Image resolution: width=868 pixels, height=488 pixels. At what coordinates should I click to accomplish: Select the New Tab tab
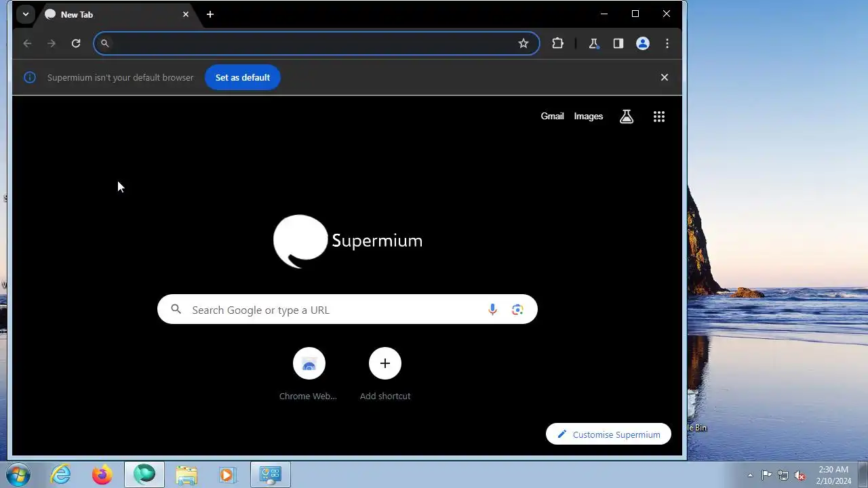[x=116, y=14]
